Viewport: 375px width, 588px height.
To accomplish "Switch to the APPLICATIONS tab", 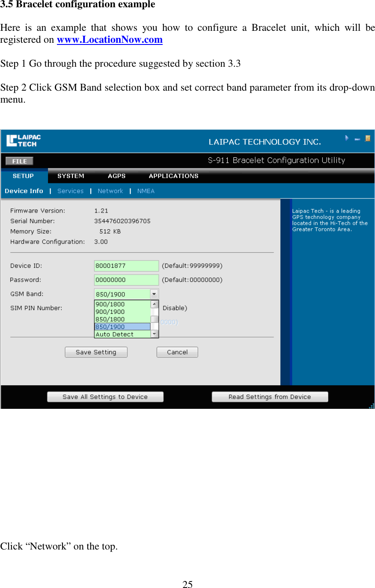I will [173, 176].
